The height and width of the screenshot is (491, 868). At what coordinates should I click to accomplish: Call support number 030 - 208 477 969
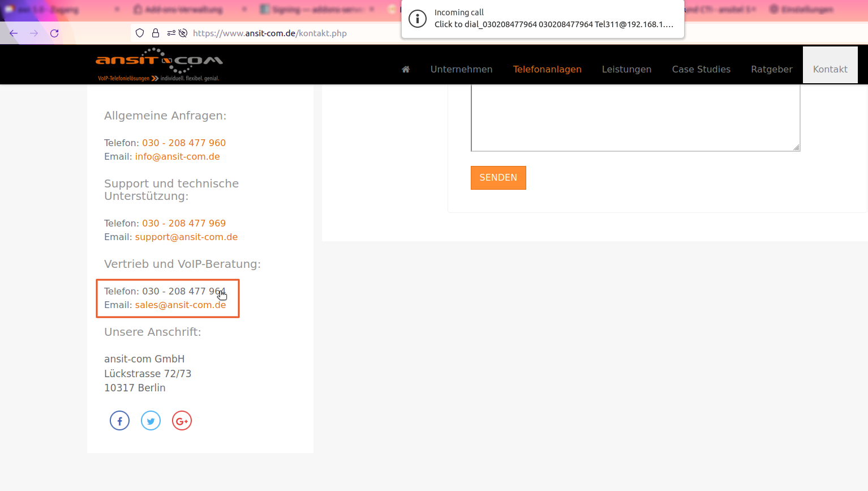pyautogui.click(x=184, y=223)
